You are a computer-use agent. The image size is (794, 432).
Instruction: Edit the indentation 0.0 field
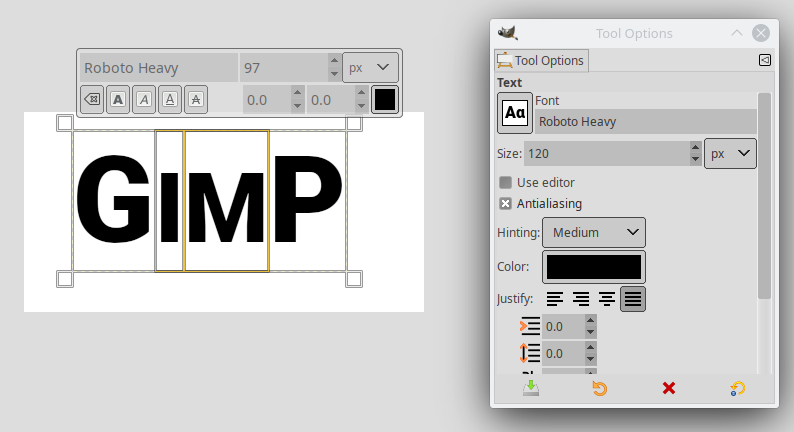coord(563,327)
